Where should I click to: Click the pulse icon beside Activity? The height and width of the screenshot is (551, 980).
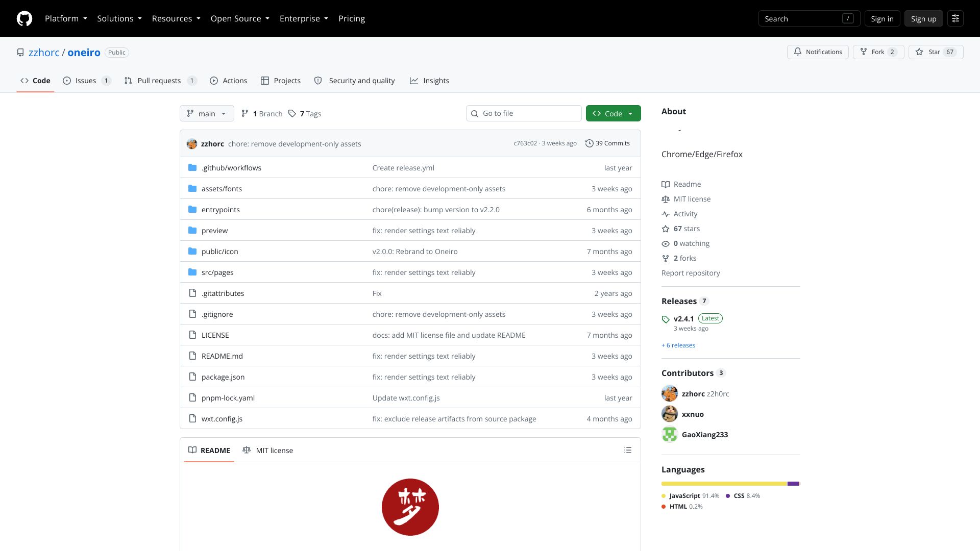(666, 214)
